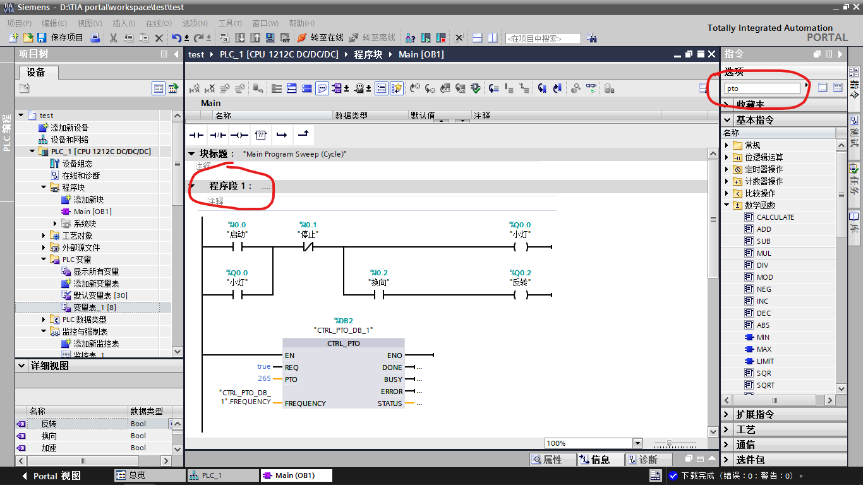Click the 保存项目 button

click(60, 38)
